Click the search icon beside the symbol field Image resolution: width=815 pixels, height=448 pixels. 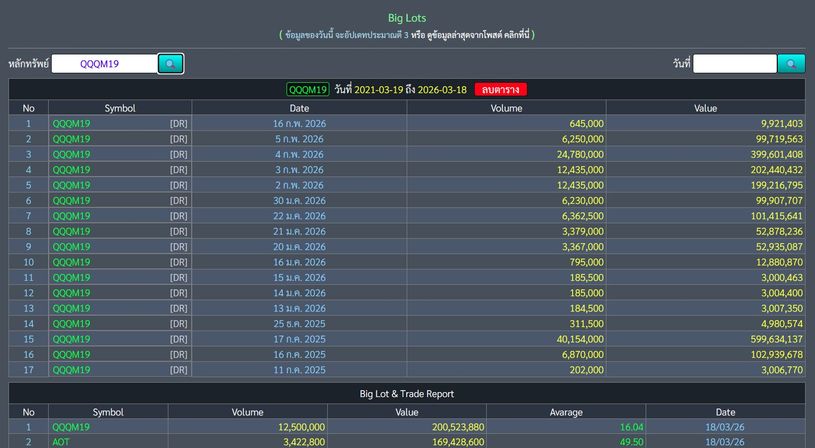click(x=170, y=64)
